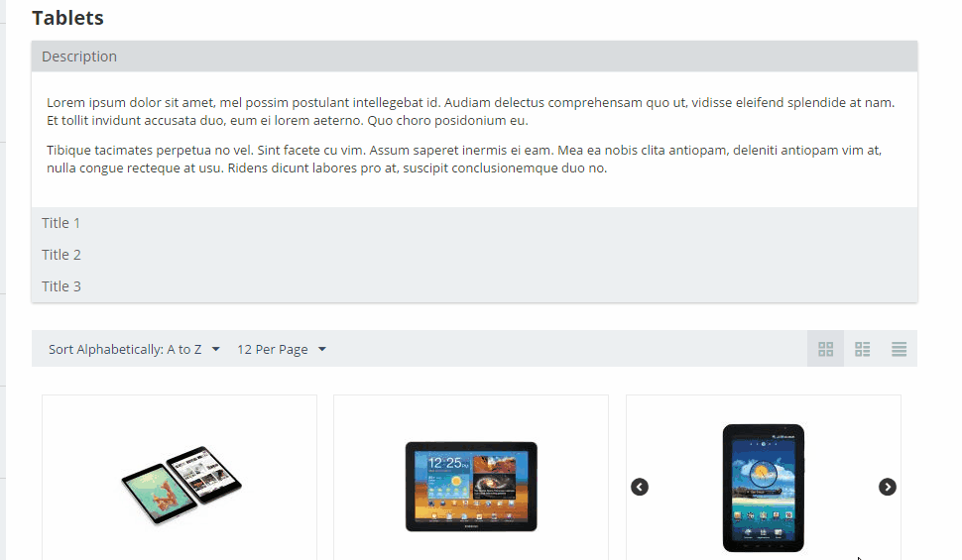Open the two-tablets product image

click(x=180, y=486)
